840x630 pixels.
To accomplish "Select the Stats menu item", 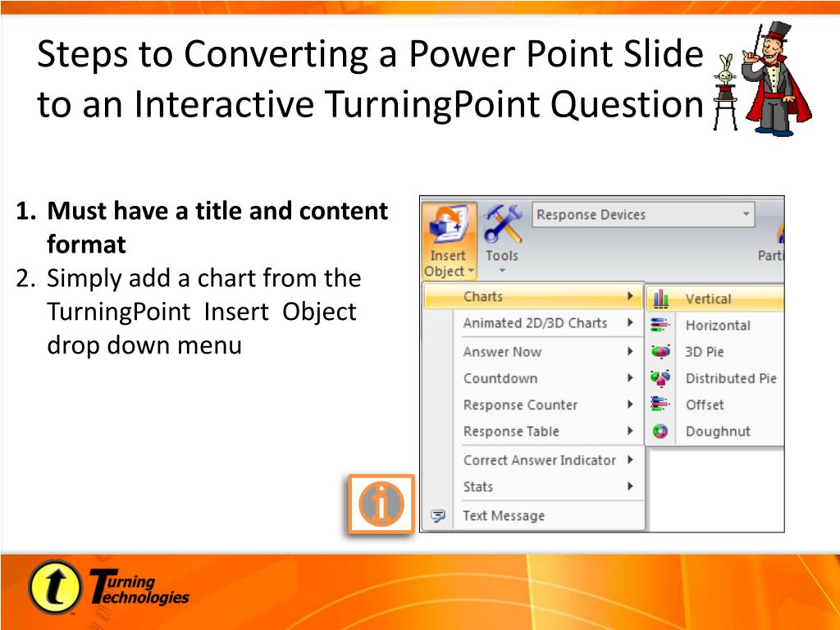I will pyautogui.click(x=533, y=486).
